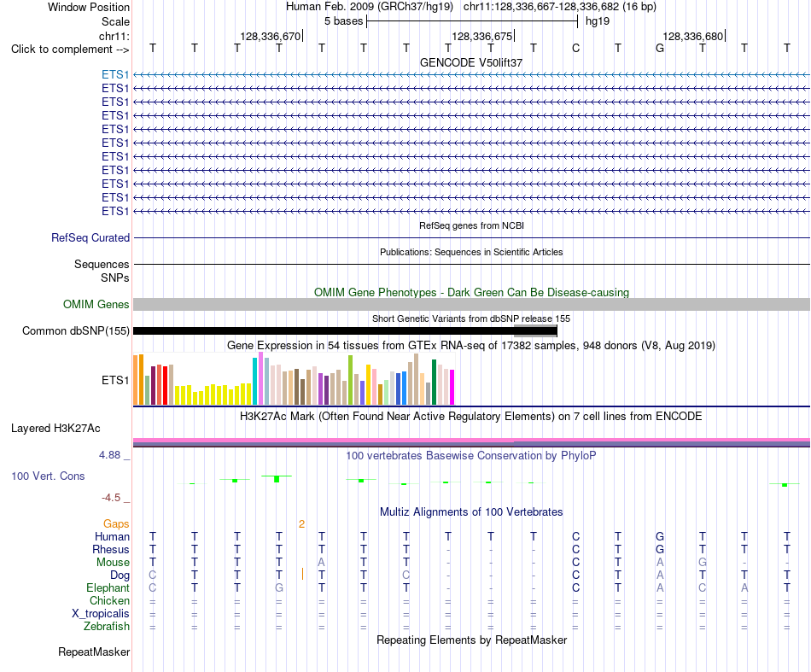811x672 pixels.
Task: Select the 'Window Position' track label
Action: 89,7
